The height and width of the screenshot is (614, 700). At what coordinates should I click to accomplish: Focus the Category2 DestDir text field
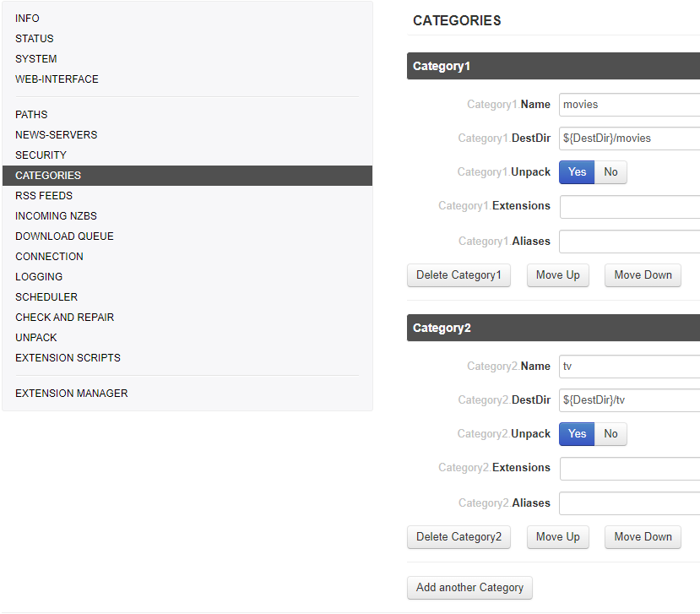(629, 400)
